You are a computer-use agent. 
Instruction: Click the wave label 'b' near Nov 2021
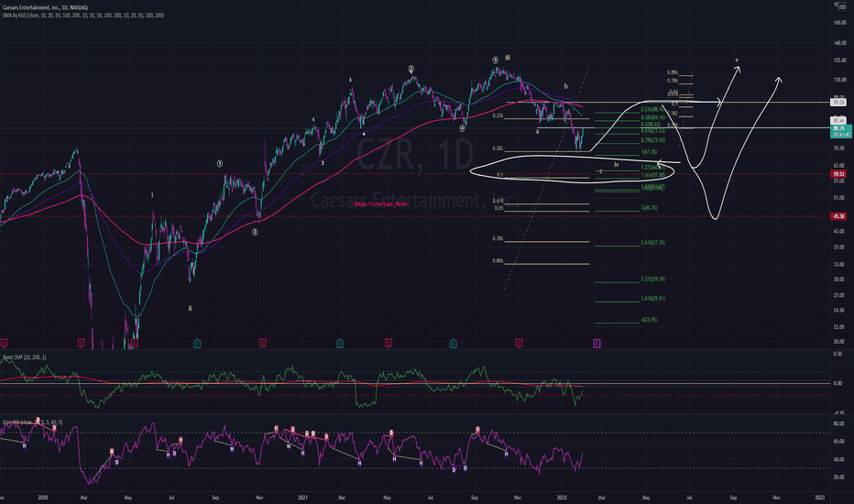[x=566, y=86]
